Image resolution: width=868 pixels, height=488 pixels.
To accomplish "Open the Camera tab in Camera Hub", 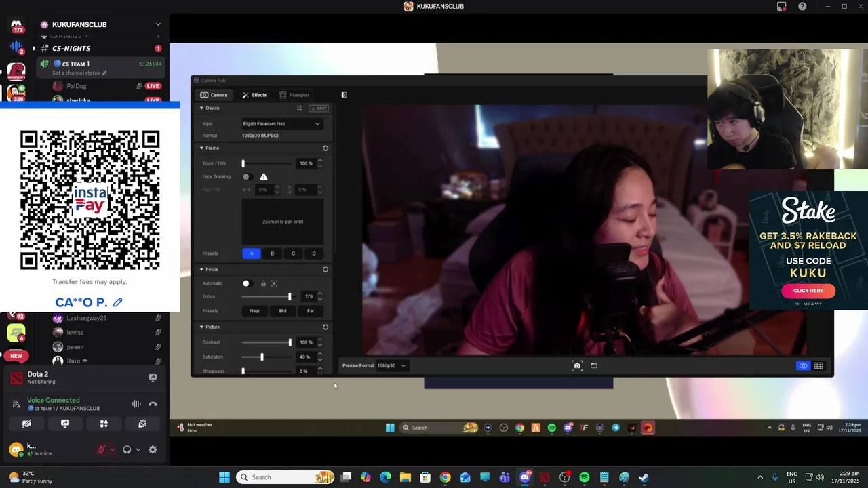I will 214,95.
